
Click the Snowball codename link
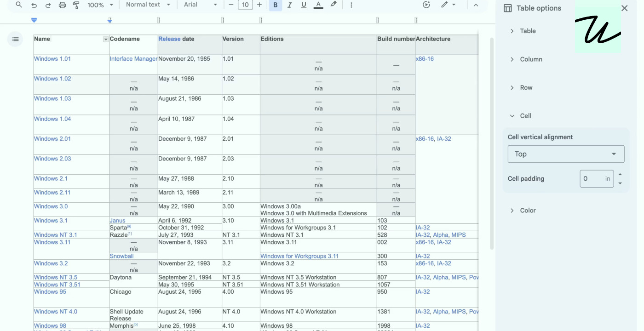click(x=121, y=256)
